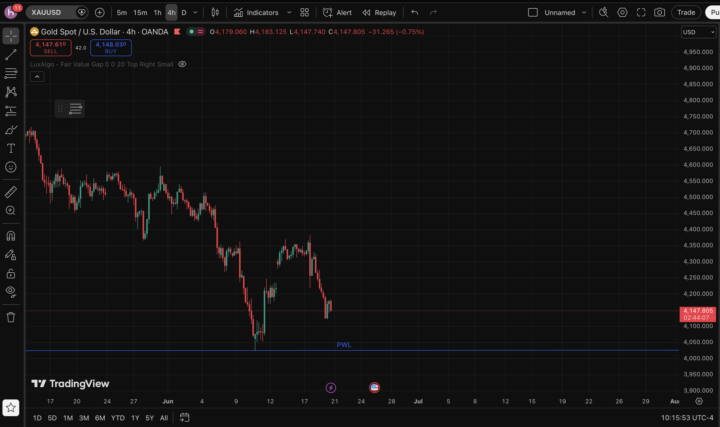720x427 pixels.
Task: Open the chart layout setup square icon
Action: [533, 12]
